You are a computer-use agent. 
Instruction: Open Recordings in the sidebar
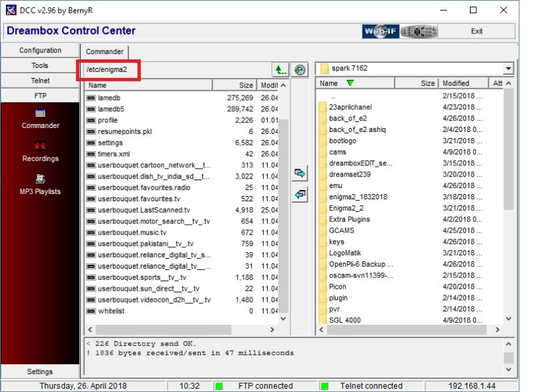(x=40, y=151)
